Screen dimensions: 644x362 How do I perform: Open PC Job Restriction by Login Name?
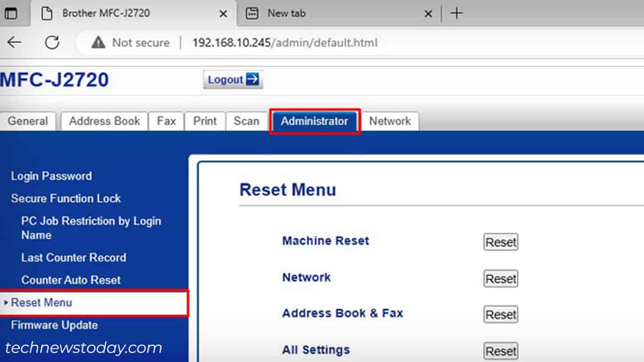click(x=91, y=228)
